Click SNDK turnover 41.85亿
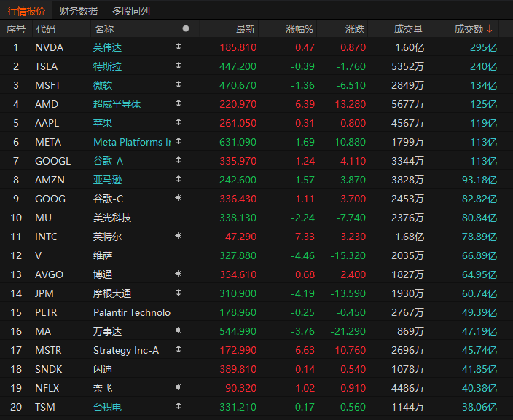This screenshot has width=513, height=420. [x=479, y=370]
